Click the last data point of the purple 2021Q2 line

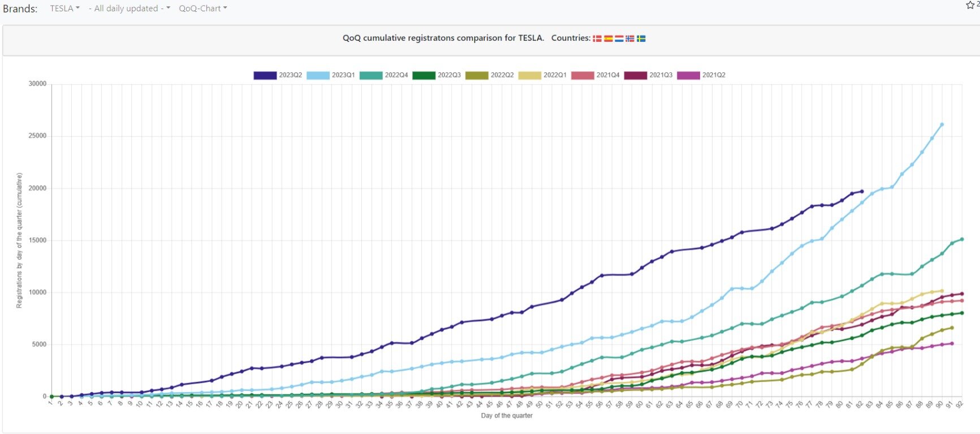pyautogui.click(x=952, y=344)
